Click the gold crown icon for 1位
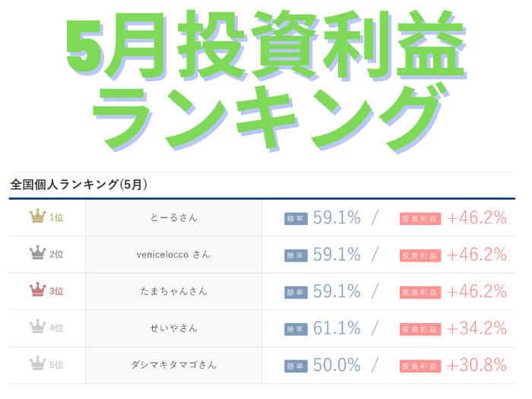 click(38, 216)
